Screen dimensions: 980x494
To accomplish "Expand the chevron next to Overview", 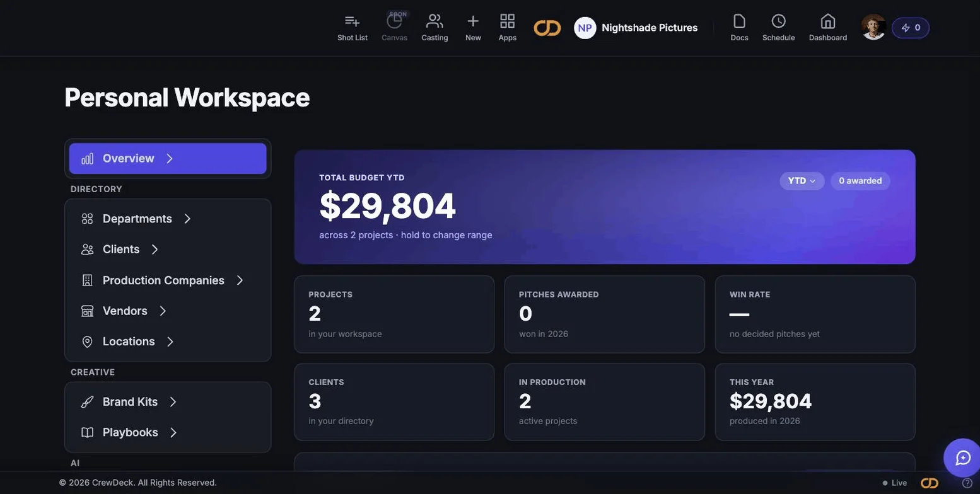I will [169, 158].
